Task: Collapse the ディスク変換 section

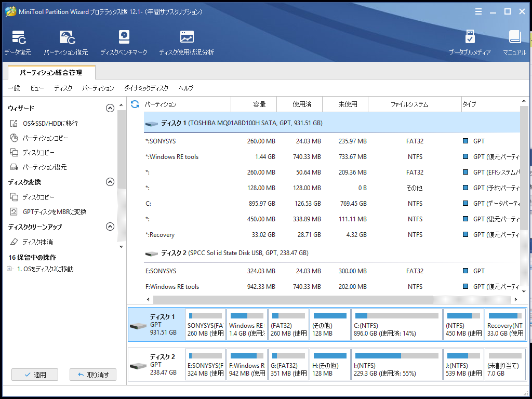Action: pyautogui.click(x=110, y=182)
